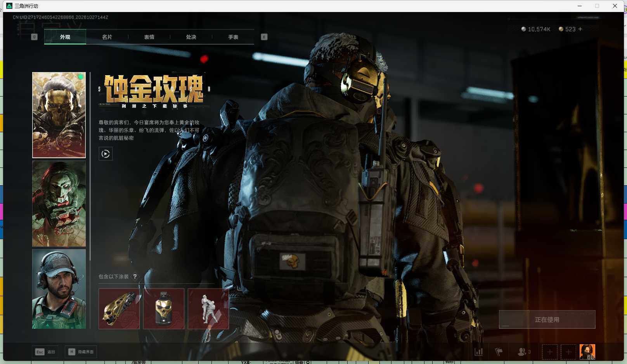Select the bearded operator with cap thumbnail

click(x=59, y=289)
